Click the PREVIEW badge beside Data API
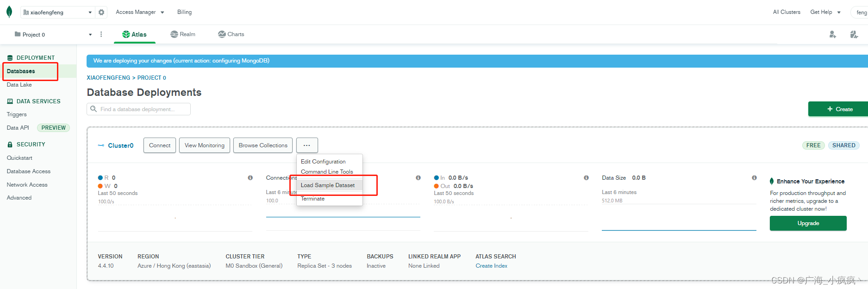 pyautogui.click(x=53, y=128)
